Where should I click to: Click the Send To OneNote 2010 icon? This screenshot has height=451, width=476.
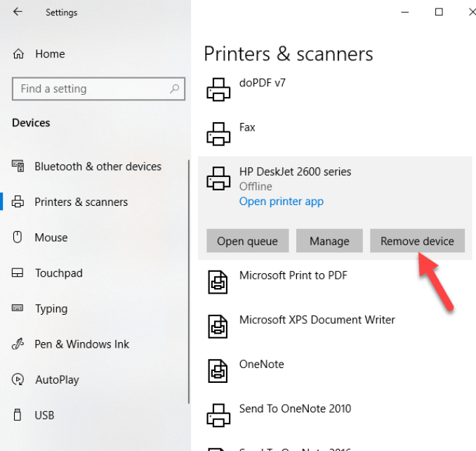point(218,415)
